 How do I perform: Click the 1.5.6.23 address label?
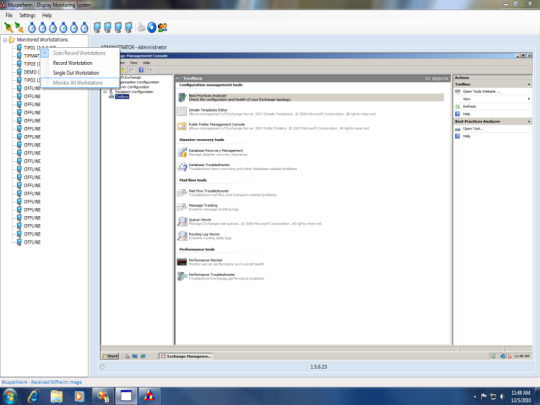point(319,367)
